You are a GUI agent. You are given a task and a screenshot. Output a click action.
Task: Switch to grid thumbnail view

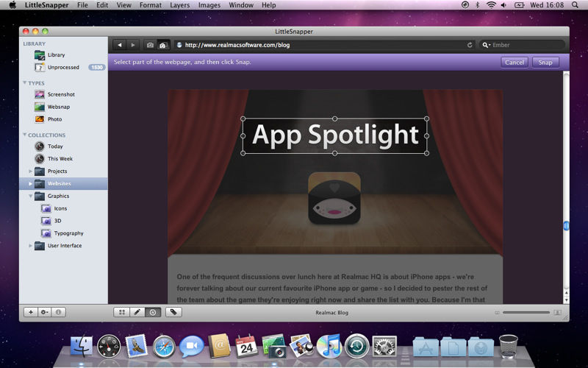click(122, 312)
